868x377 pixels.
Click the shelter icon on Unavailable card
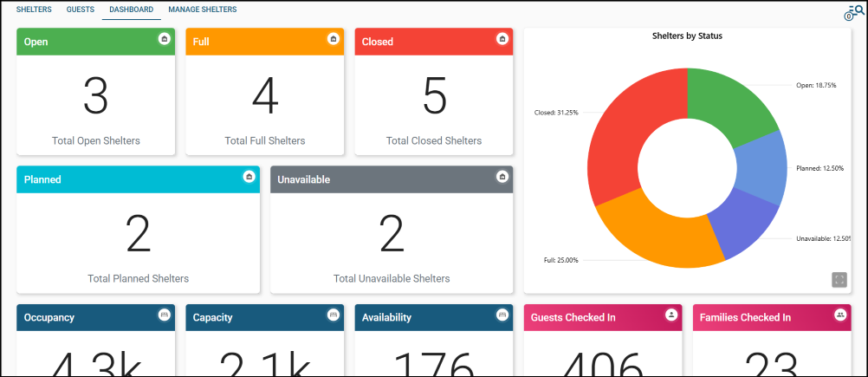pos(502,177)
